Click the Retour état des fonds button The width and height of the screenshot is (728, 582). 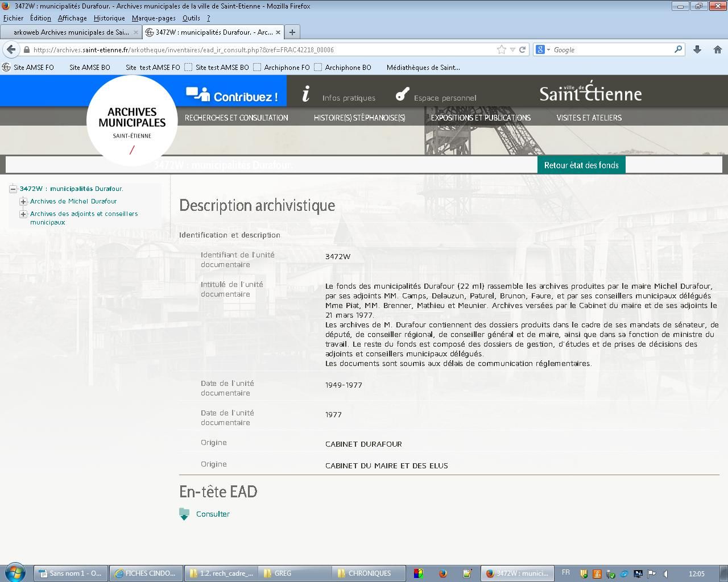click(x=581, y=165)
